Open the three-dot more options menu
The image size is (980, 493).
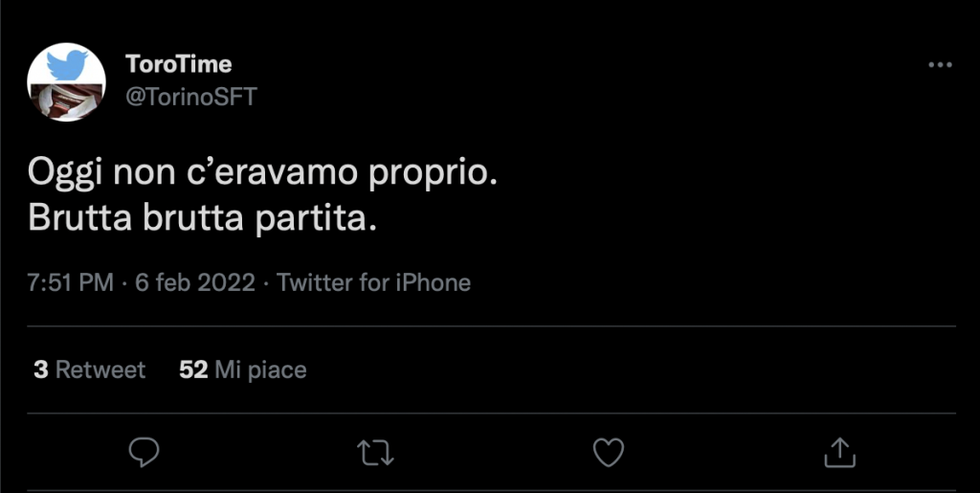(941, 65)
